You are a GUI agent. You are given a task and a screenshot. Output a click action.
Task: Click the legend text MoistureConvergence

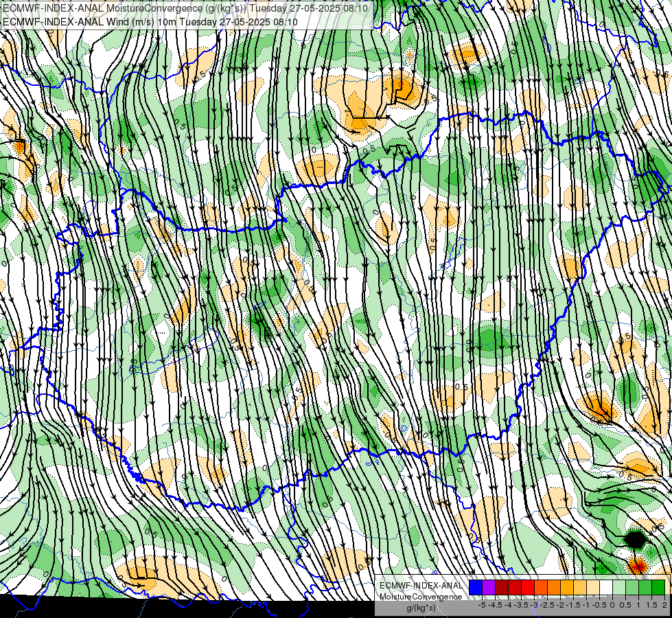[x=421, y=597]
